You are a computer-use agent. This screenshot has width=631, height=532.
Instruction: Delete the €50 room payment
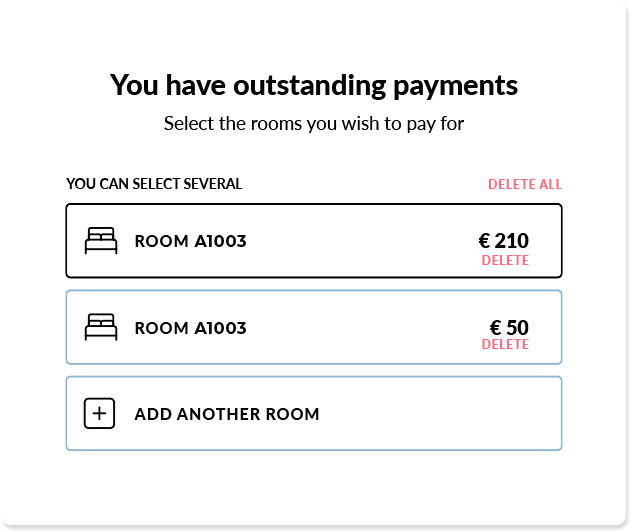tap(505, 344)
